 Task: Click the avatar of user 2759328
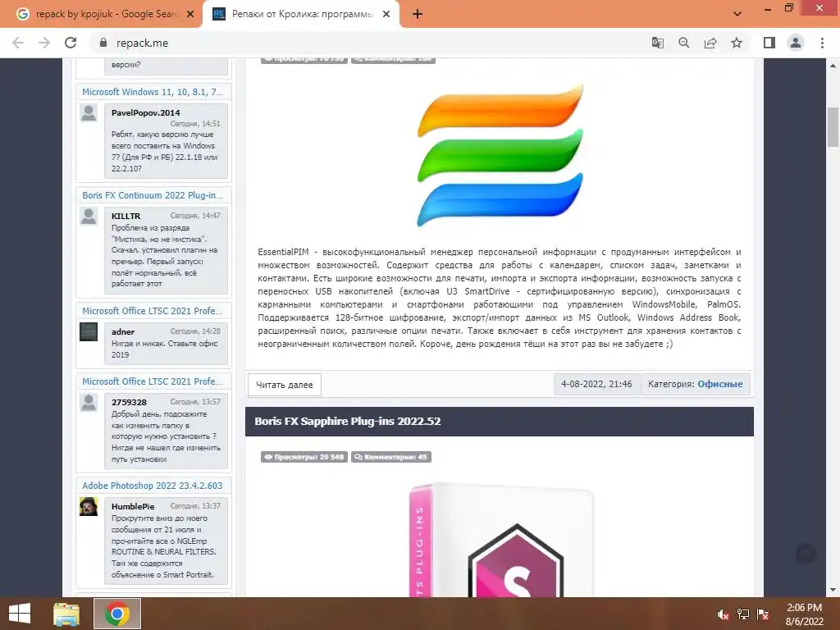tap(89, 402)
